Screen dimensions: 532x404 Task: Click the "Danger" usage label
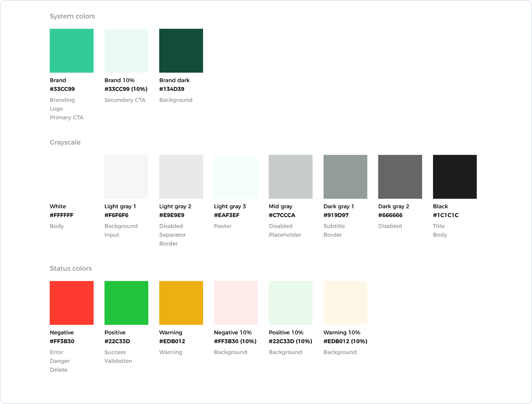click(x=60, y=361)
